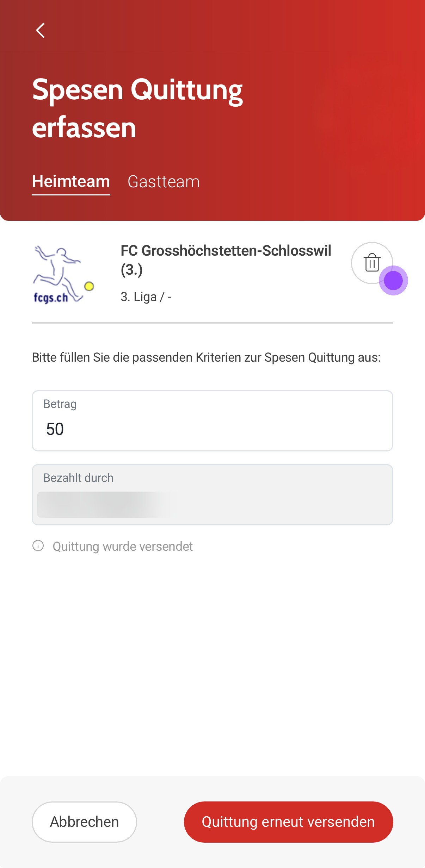Click the value 50 in Betrag

[x=55, y=429]
